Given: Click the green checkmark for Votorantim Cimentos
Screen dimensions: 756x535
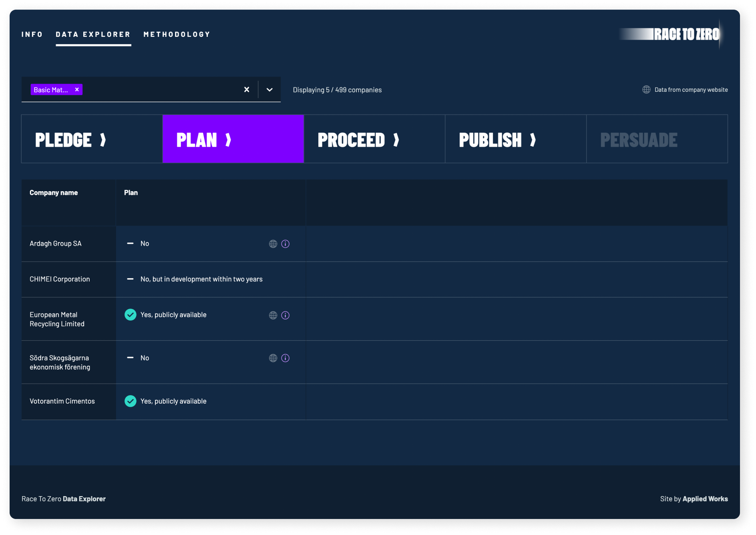Looking at the screenshot, I should (131, 401).
